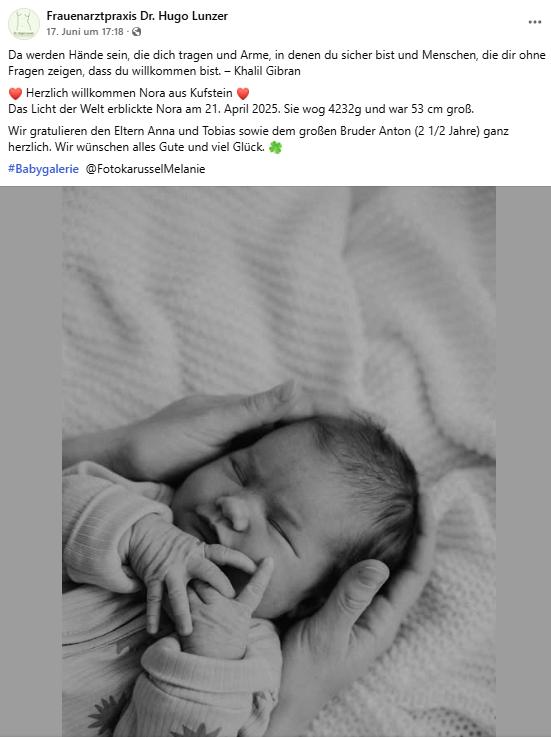Open the Frauenarztpraxis Dr. Hugo Lunzer page name
The image size is (551, 737).
[x=137, y=16]
